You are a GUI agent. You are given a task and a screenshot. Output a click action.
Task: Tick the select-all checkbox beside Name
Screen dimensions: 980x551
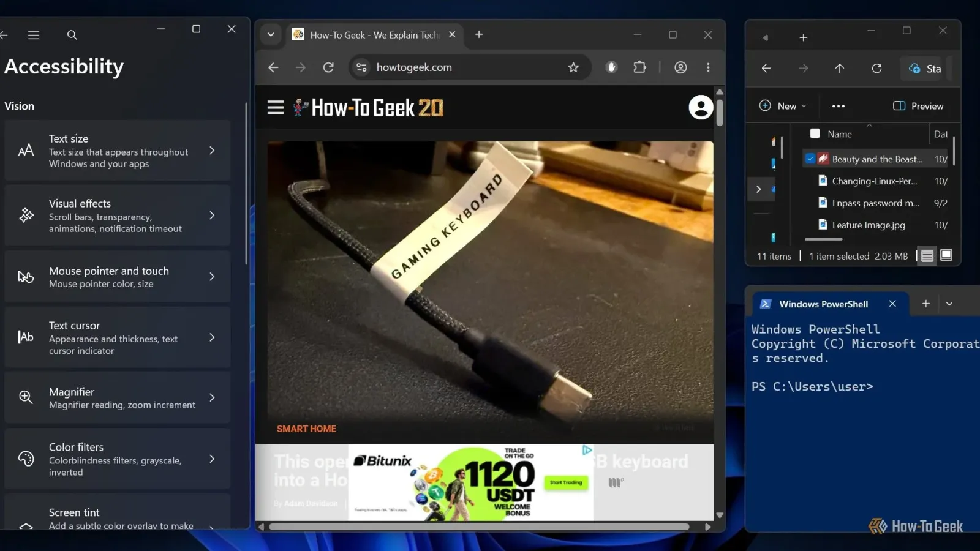[815, 133]
